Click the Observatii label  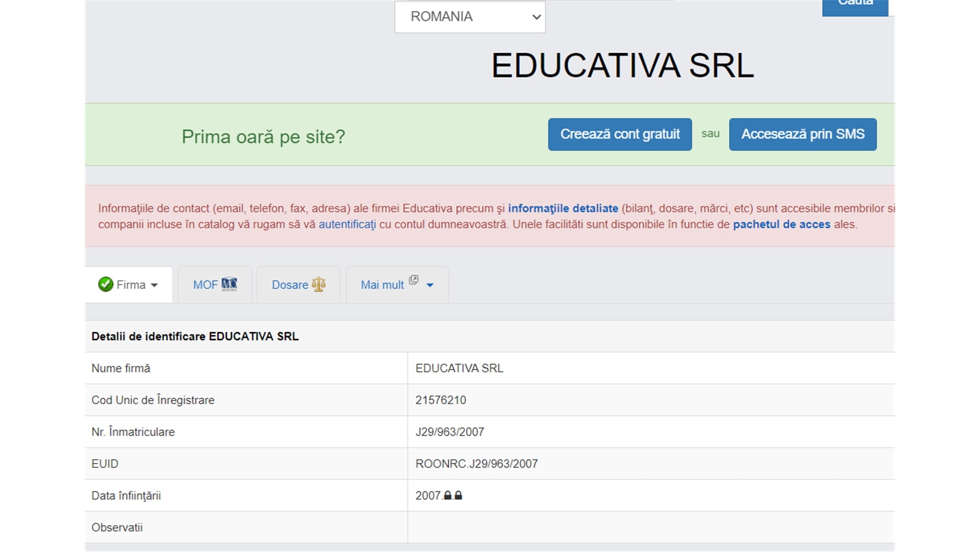point(117,527)
